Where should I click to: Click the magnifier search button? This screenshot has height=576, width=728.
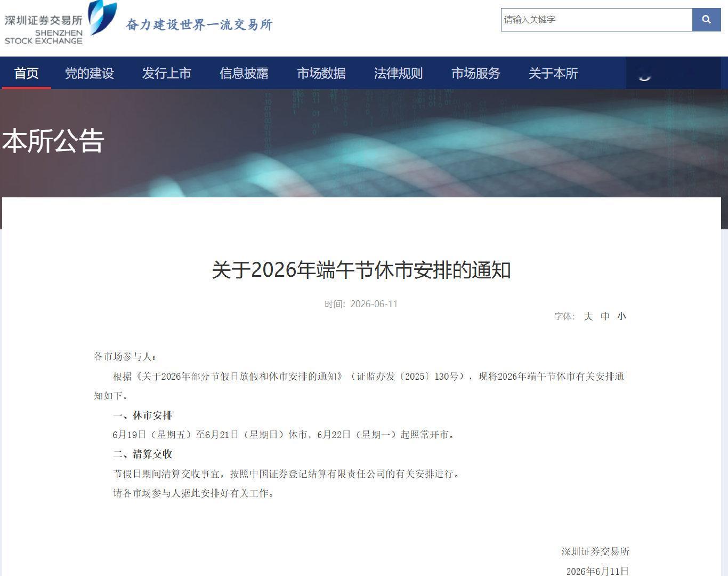click(x=706, y=20)
